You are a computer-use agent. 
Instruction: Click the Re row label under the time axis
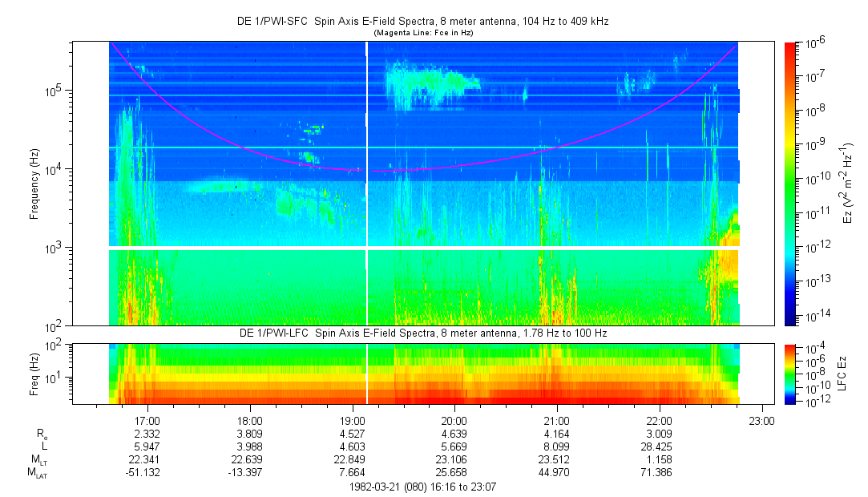click(42, 434)
